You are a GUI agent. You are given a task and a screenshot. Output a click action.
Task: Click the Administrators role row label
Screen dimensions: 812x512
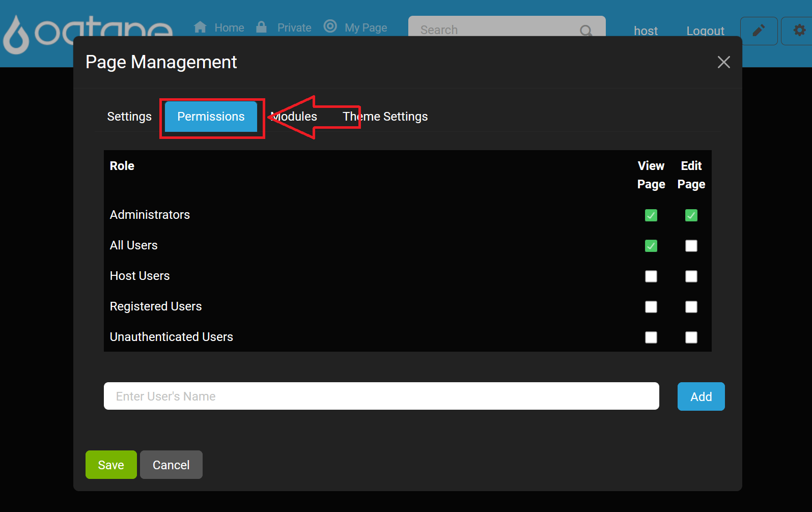[150, 215]
